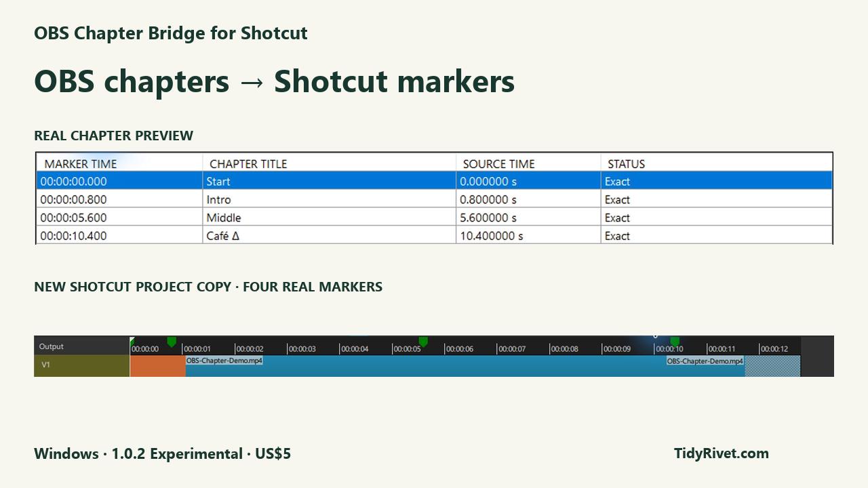Image resolution: width=868 pixels, height=488 pixels.
Task: Select the highlighted Start chapter title
Action: (x=329, y=181)
